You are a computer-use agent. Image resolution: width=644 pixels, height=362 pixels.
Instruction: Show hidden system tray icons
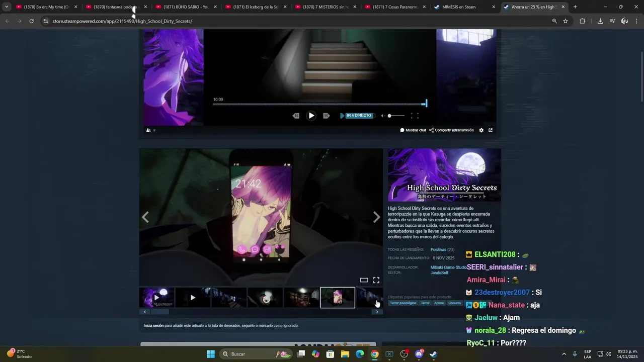tap(563, 354)
